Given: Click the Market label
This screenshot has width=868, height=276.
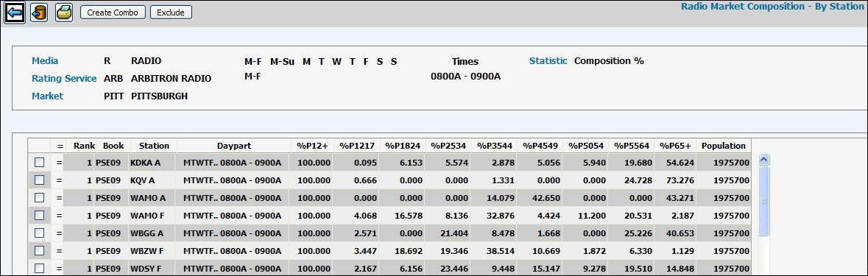Looking at the screenshot, I should coord(48,96).
